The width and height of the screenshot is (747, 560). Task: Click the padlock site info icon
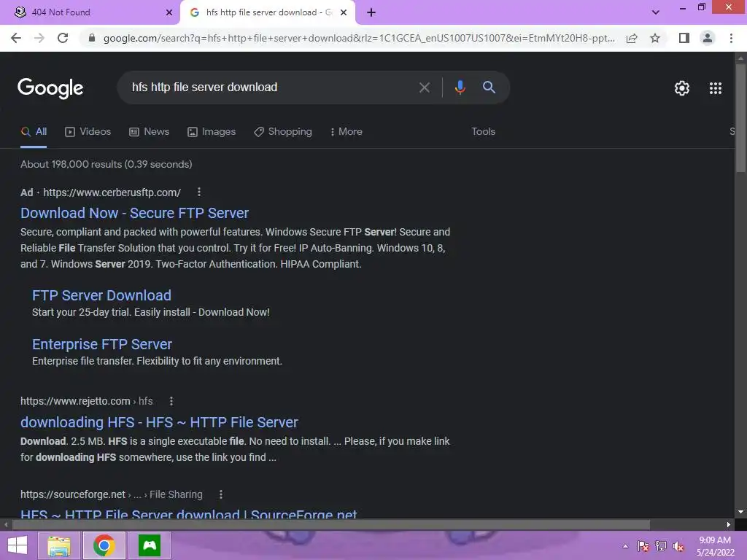92,38
